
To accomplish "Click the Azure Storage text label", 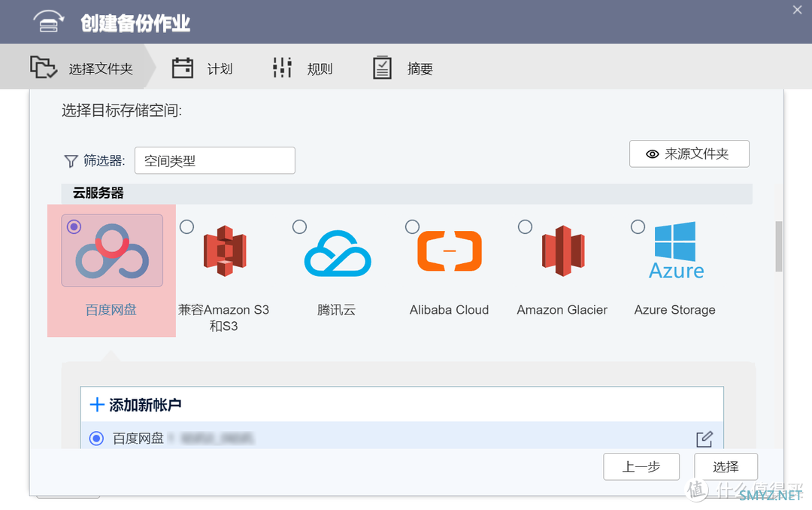I will point(674,310).
